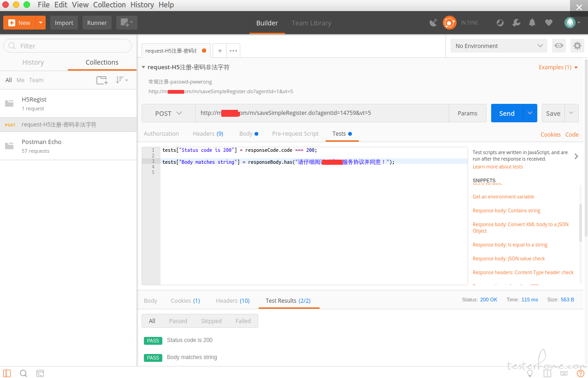Select the request-H5注册 request tab
This screenshot has height=378, width=588.
[x=176, y=51]
